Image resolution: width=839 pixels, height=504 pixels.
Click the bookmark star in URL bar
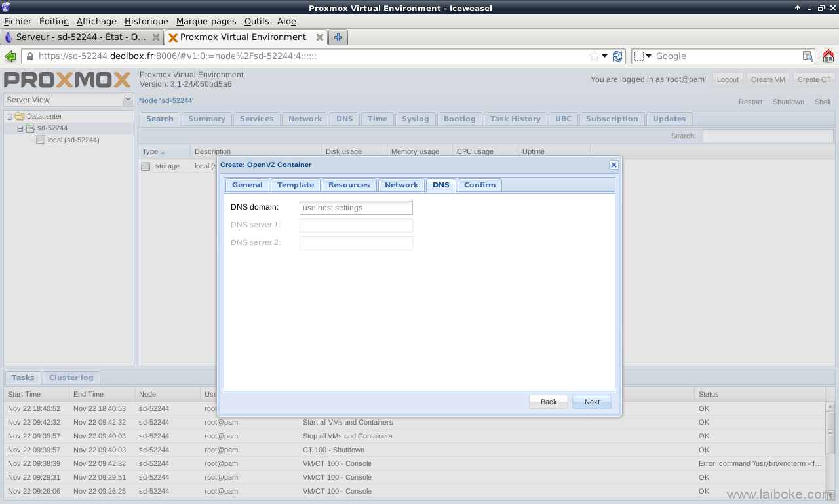[595, 56]
